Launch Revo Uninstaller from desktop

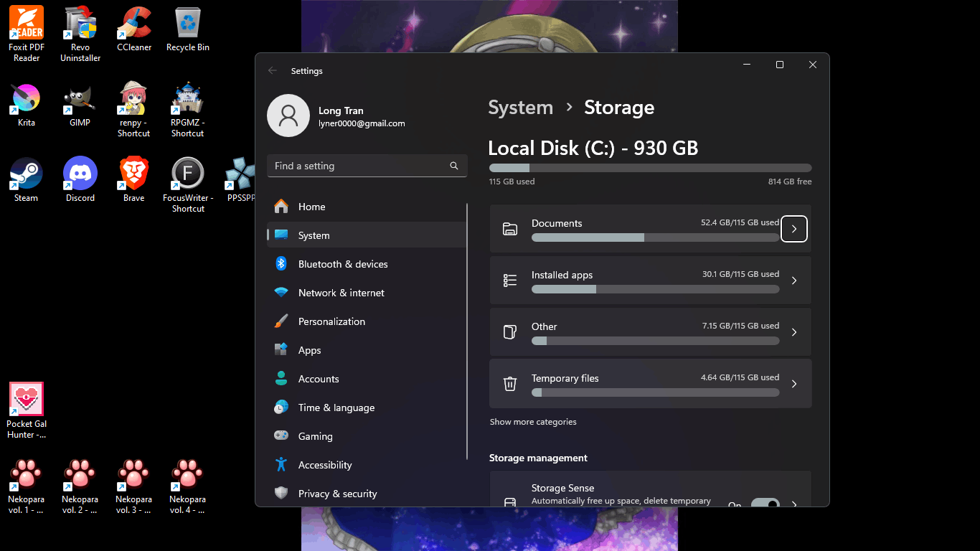tap(80, 34)
